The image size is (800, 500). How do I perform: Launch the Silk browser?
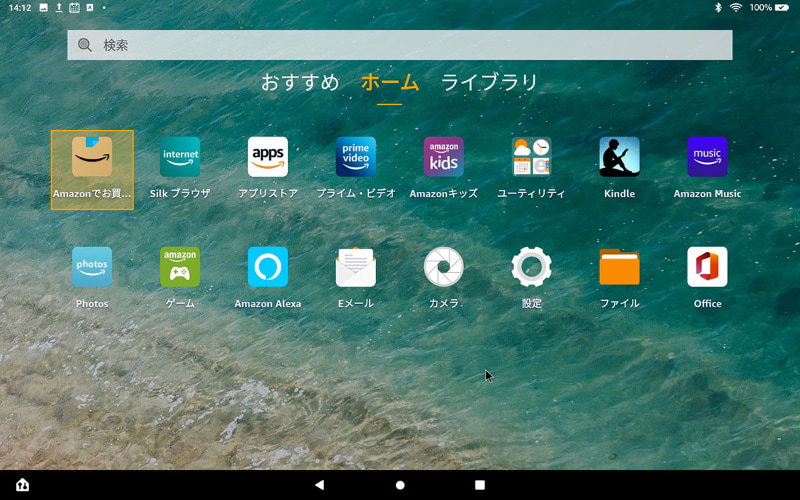tap(180, 157)
